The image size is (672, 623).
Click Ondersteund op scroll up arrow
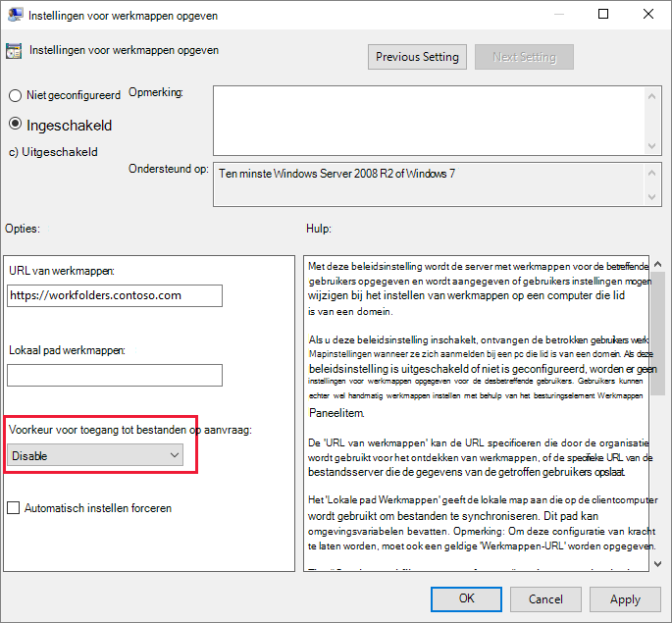click(651, 173)
